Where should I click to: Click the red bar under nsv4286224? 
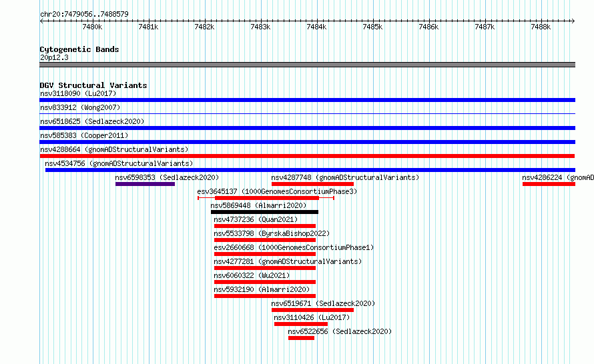(549, 184)
